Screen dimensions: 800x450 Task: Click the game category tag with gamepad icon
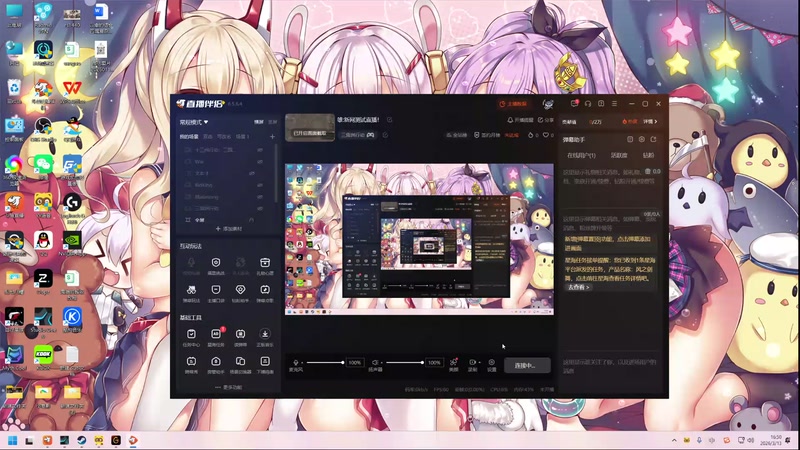(x=358, y=135)
